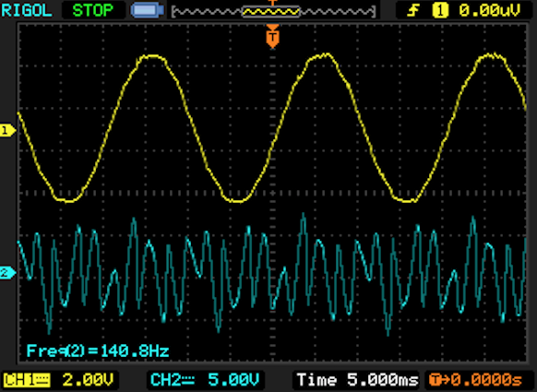Click the CH1 2.00V vertical scale value
The height and width of the screenshot is (392, 537).
coord(88,380)
